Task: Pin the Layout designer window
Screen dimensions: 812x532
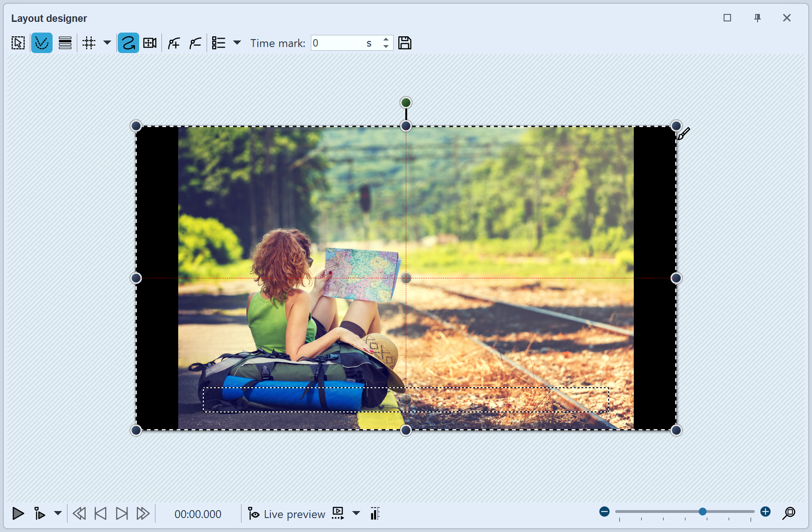Action: pyautogui.click(x=757, y=18)
